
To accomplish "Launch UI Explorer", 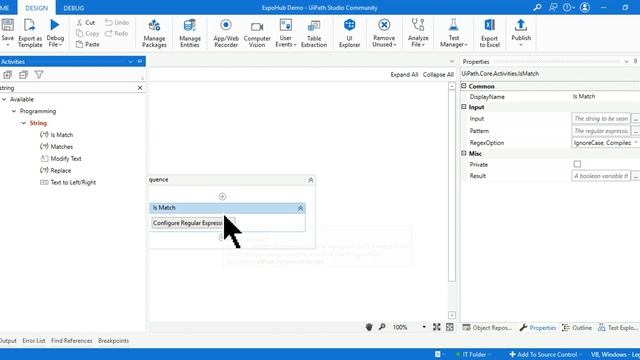I will (349, 33).
